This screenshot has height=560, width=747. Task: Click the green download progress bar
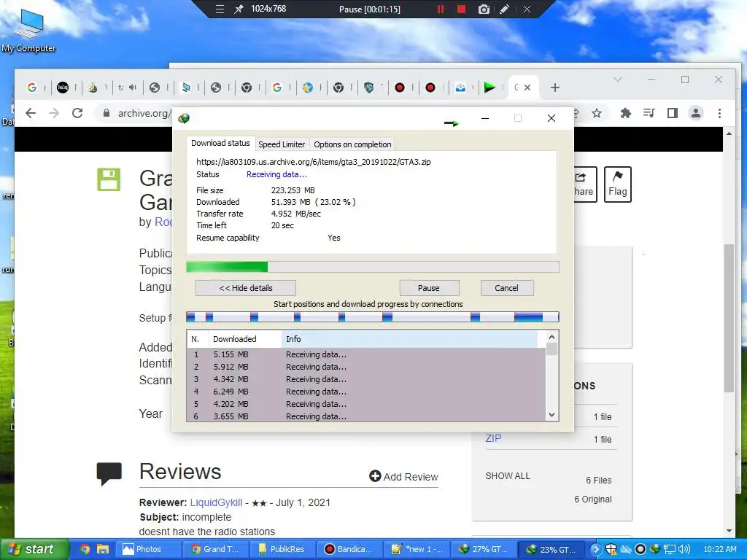tap(372, 267)
